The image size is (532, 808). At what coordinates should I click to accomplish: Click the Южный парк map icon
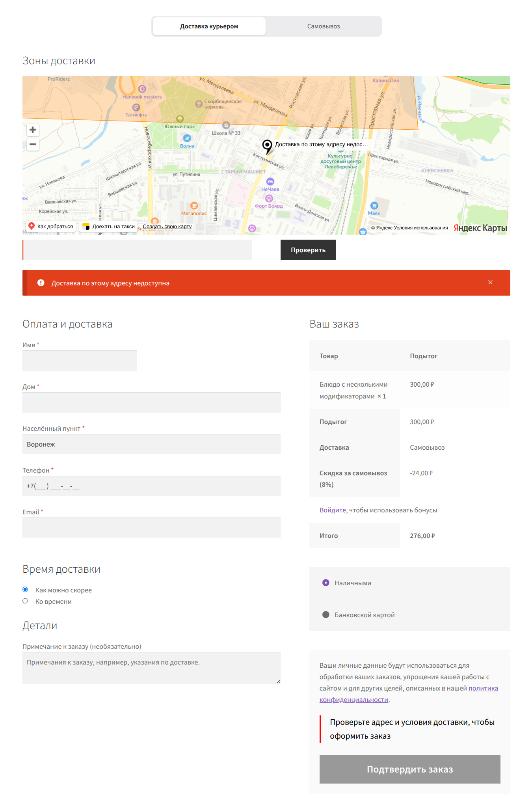click(180, 119)
